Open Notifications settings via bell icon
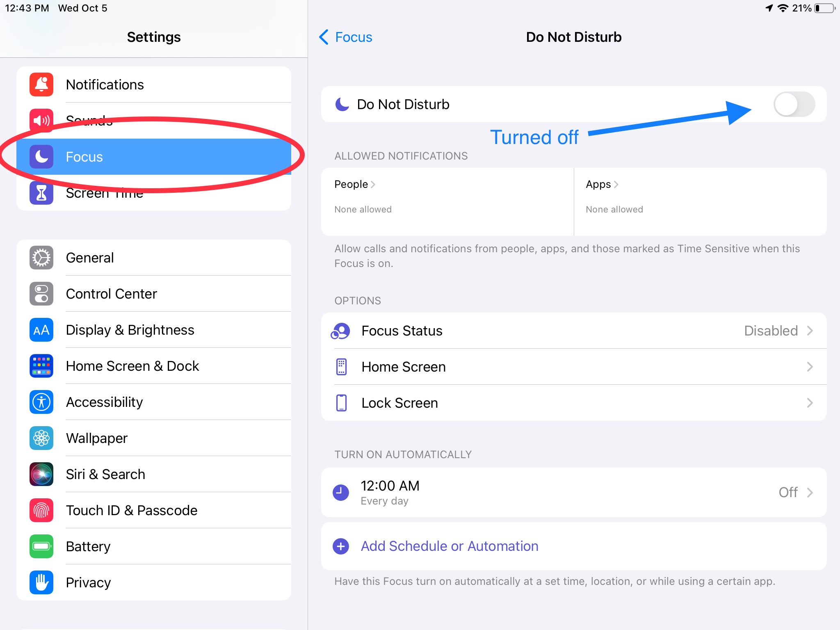The image size is (840, 630). (41, 84)
